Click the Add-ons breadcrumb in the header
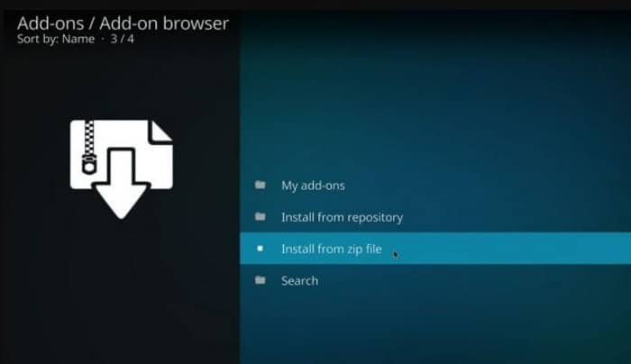Viewport: 631px width, 364px height. coord(50,23)
